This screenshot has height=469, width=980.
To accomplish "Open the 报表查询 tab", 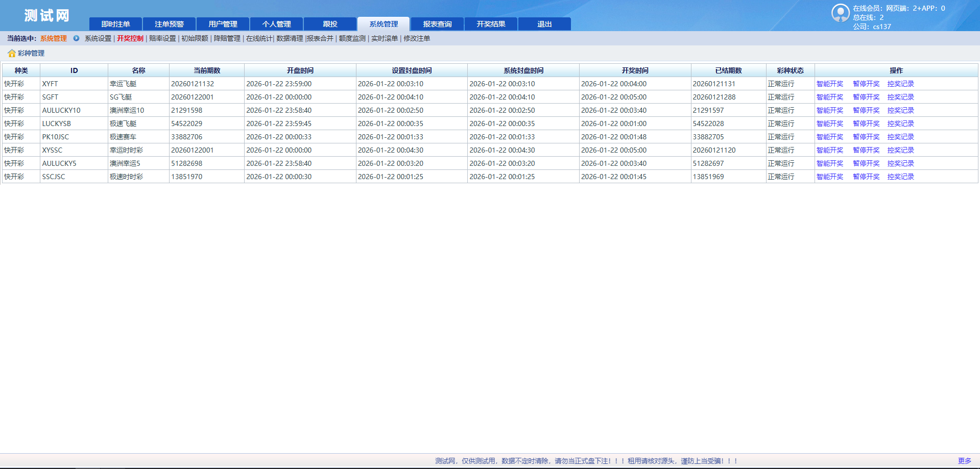I will point(437,24).
